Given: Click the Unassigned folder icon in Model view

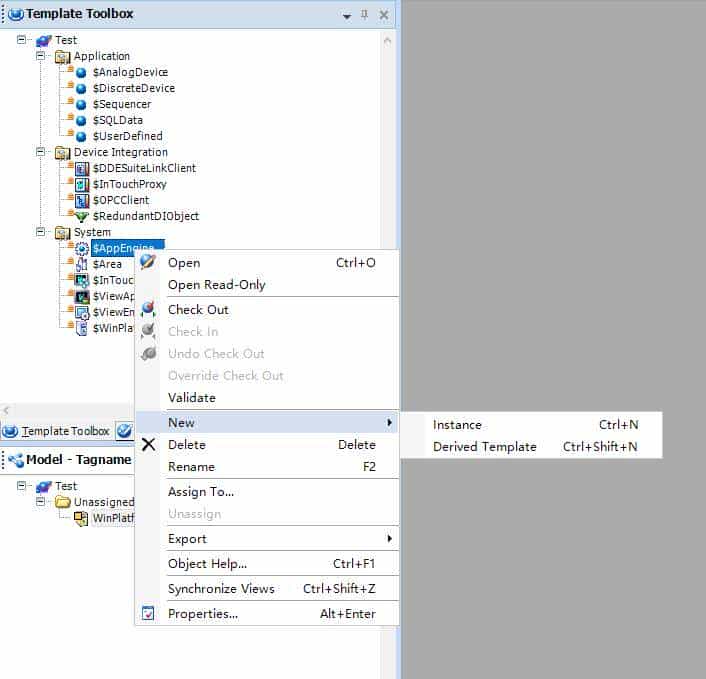Looking at the screenshot, I should 62,502.
